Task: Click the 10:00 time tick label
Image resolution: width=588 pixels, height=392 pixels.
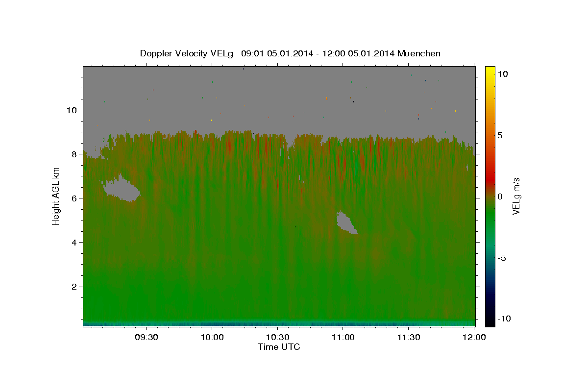Action: tap(212, 337)
